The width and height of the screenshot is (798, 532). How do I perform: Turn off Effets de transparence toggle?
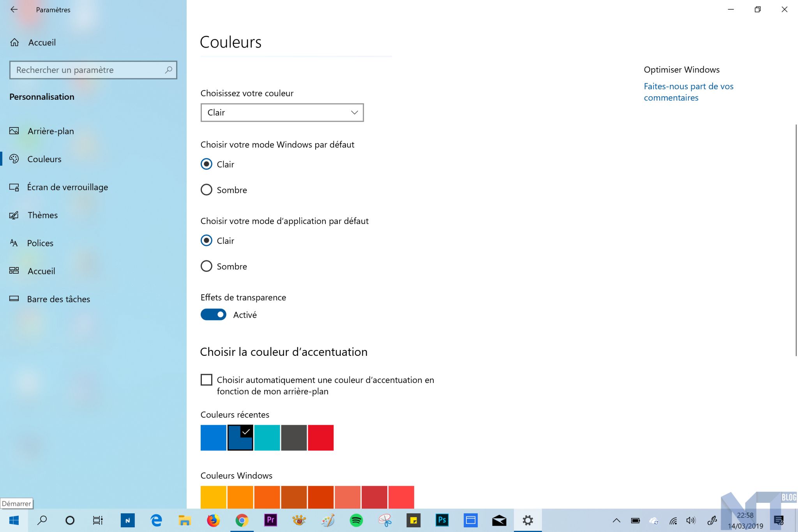(214, 315)
